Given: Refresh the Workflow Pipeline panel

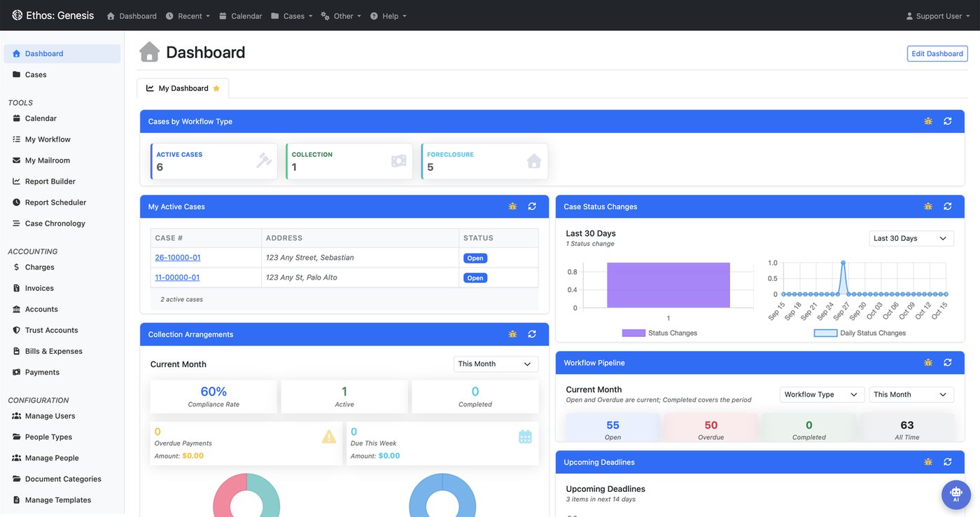Looking at the screenshot, I should coord(948,363).
